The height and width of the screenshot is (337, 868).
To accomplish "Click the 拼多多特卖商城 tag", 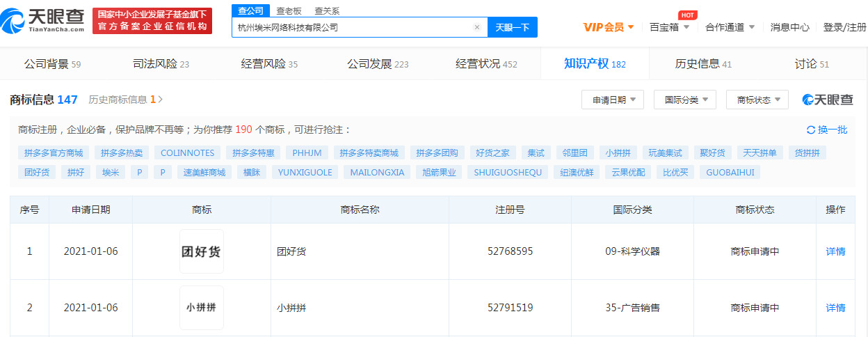I will pos(369,152).
